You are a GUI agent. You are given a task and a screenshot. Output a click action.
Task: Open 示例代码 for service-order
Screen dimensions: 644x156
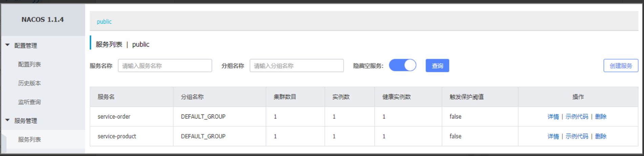click(577, 116)
